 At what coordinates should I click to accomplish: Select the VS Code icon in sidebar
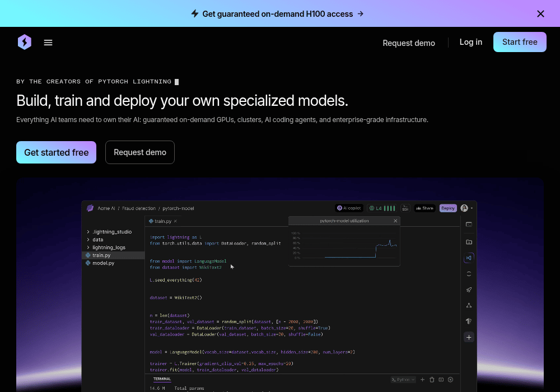click(469, 258)
